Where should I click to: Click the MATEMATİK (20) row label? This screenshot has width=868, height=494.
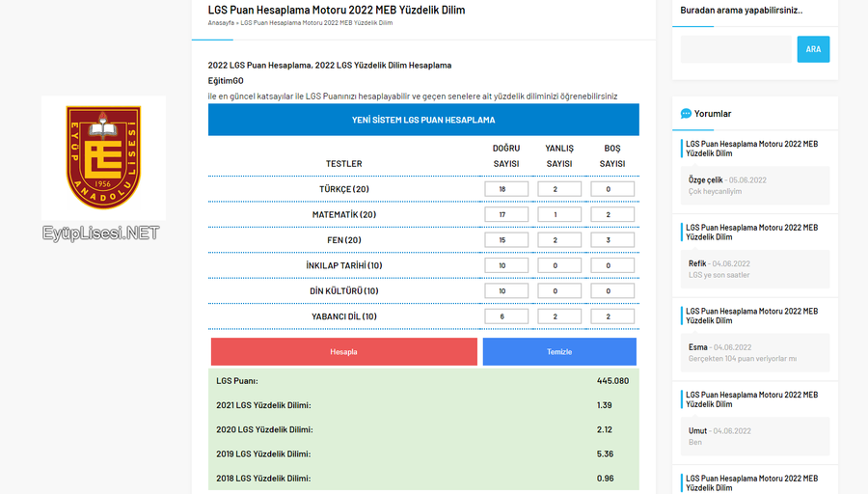344,214
